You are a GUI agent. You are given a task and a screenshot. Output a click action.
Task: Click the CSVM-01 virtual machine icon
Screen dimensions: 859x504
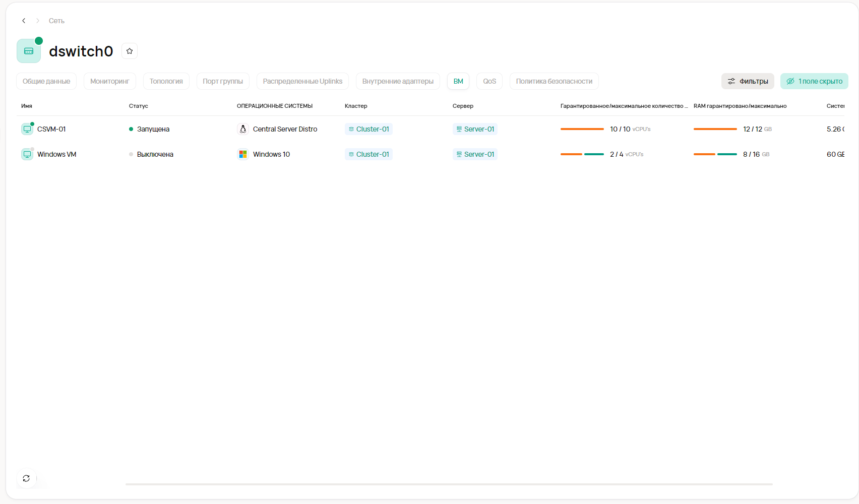pos(27,129)
